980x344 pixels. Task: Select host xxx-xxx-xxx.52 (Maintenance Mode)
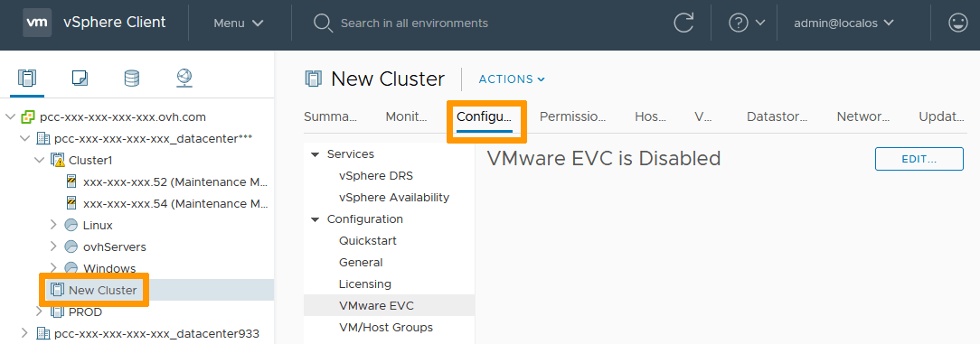(x=175, y=181)
